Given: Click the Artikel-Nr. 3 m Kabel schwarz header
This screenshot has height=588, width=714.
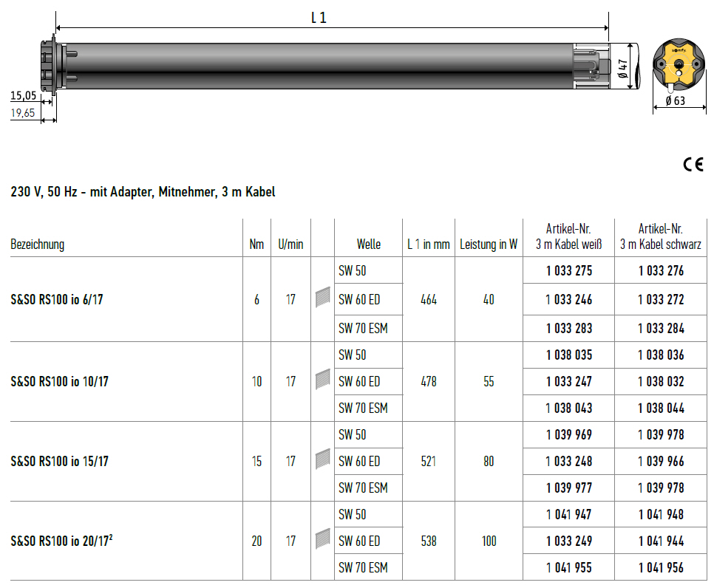Looking at the screenshot, I should 661,236.
